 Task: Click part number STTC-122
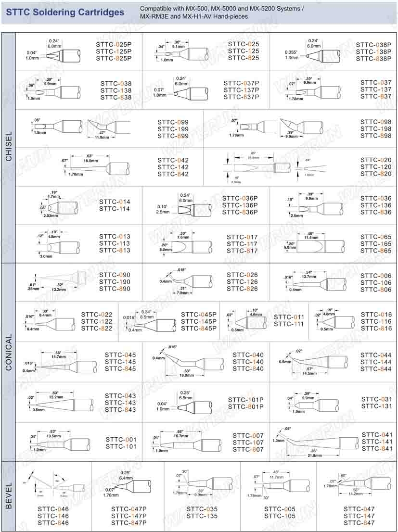(x=96, y=321)
